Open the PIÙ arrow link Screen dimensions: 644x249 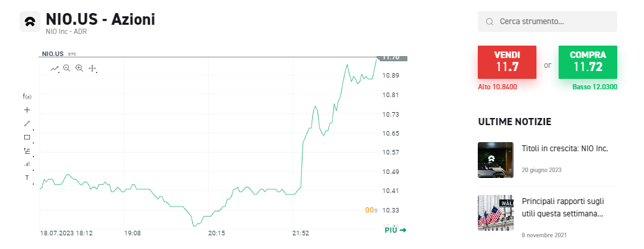(396, 229)
